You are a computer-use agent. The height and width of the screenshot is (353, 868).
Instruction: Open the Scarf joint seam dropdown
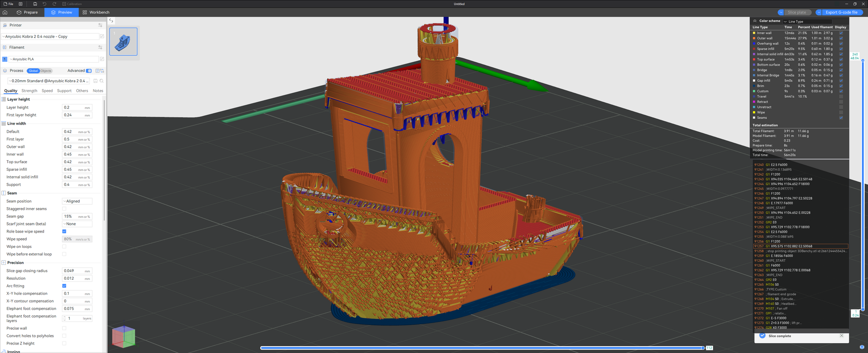(77, 224)
